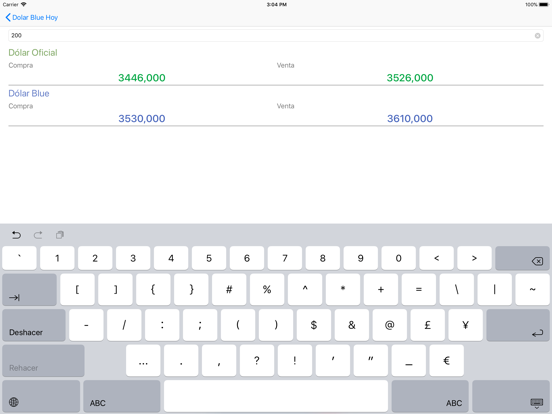The height and width of the screenshot is (414, 552).
Task: Tap the colon key
Action: coord(162,325)
